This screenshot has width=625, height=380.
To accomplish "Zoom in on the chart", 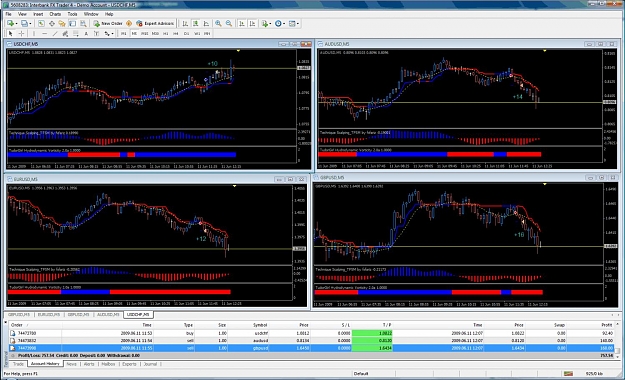I will (x=218, y=24).
